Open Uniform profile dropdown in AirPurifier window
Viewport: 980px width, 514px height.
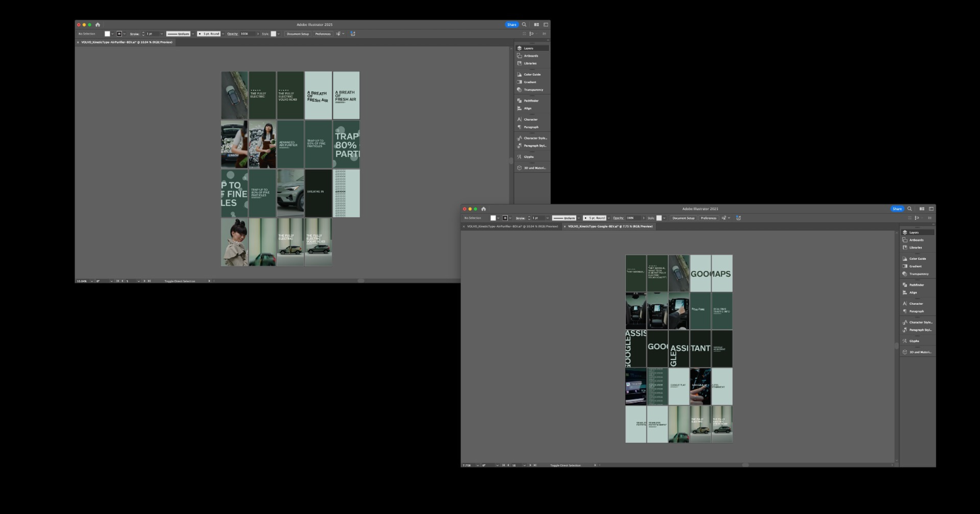[193, 34]
